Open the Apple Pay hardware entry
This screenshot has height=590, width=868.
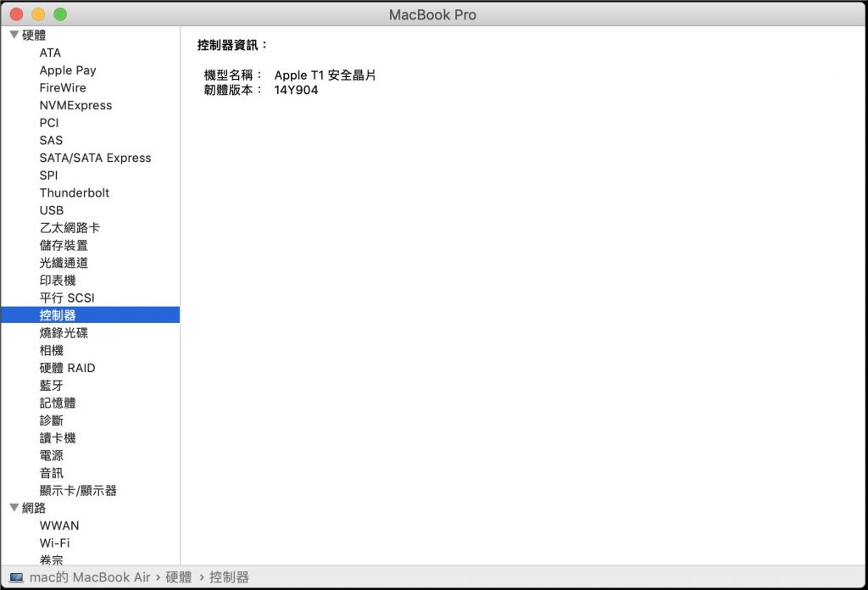[68, 70]
